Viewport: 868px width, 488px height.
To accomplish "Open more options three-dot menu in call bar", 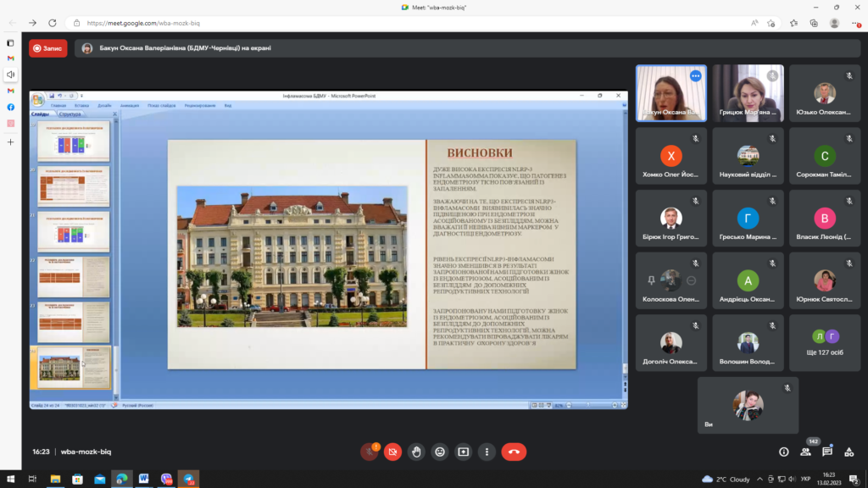I will (x=486, y=452).
